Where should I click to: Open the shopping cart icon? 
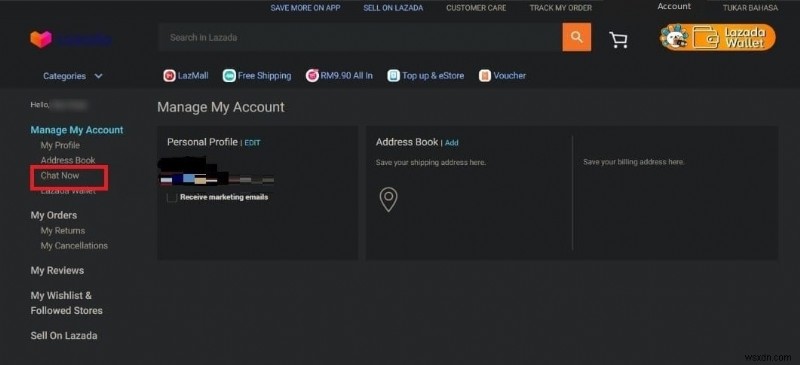(618, 40)
